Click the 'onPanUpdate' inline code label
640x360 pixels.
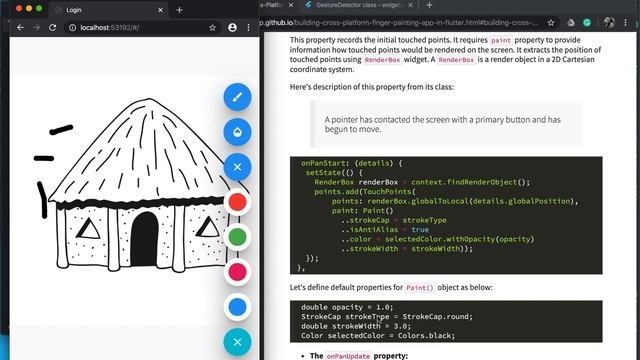click(x=348, y=356)
